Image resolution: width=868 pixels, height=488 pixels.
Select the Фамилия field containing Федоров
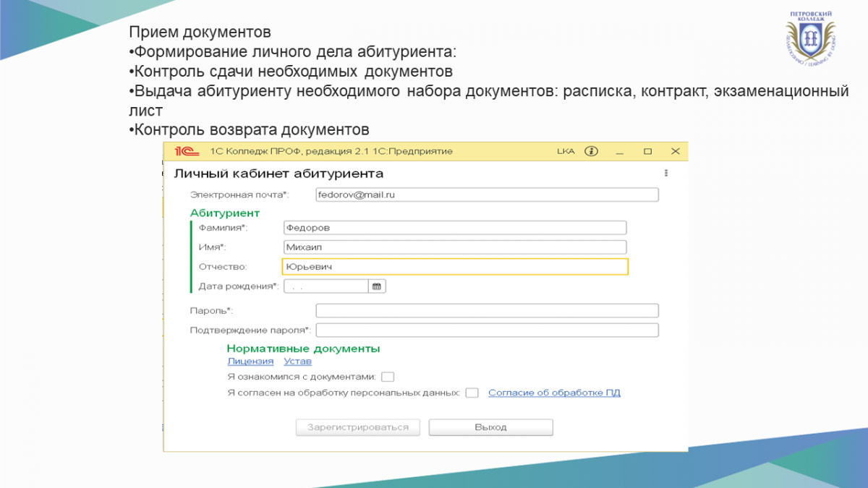tap(454, 228)
